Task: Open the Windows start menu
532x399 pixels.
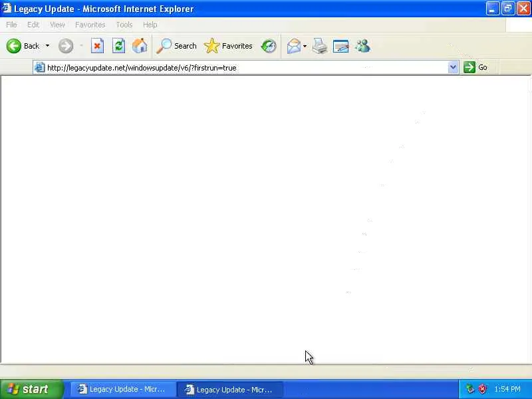Action: 31,389
